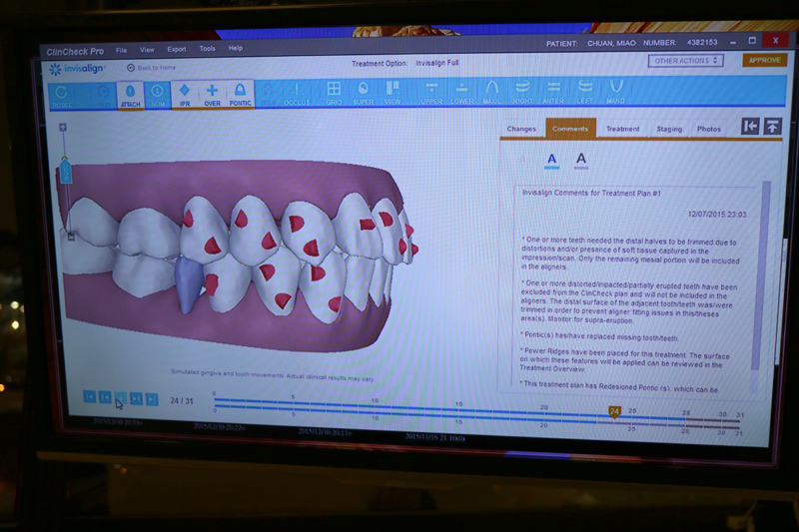Screen dimensions: 799x532
Task: Open the Staging tab
Action: point(669,129)
